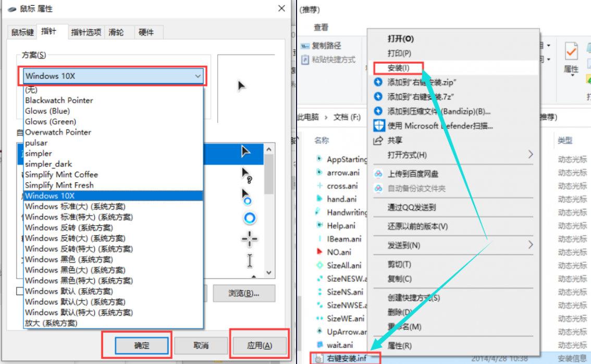Image resolution: width=591 pixels, height=364 pixels.
Task: Choose 打印(P) from the context menu
Action: pyautogui.click(x=453, y=53)
